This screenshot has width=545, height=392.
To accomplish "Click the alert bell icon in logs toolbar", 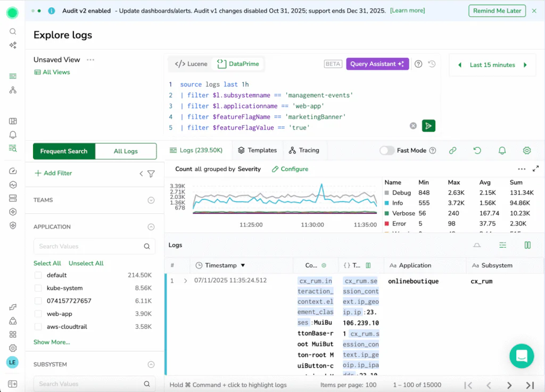I will click(x=502, y=151).
